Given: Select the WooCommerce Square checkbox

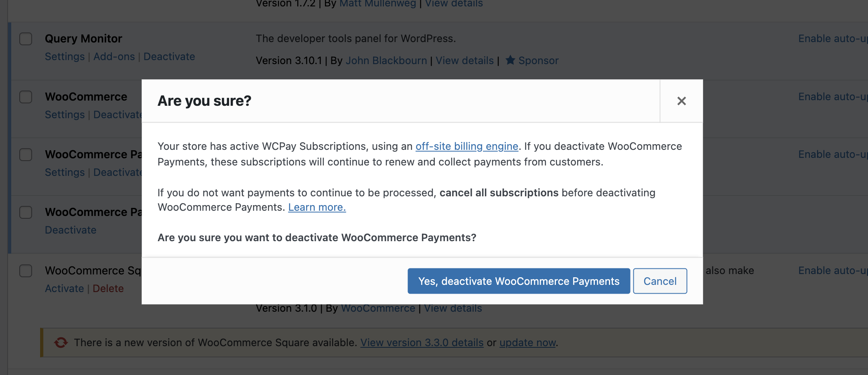Looking at the screenshot, I should 26,271.
